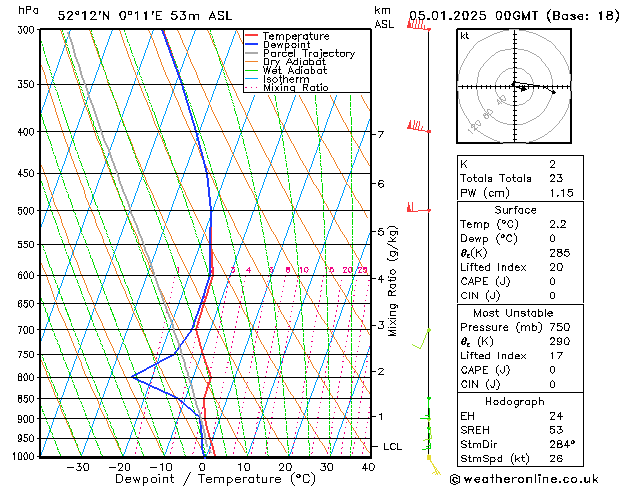This screenshot has width=629, height=486.
Task: Click the LCL marker label
Action: [392, 447]
